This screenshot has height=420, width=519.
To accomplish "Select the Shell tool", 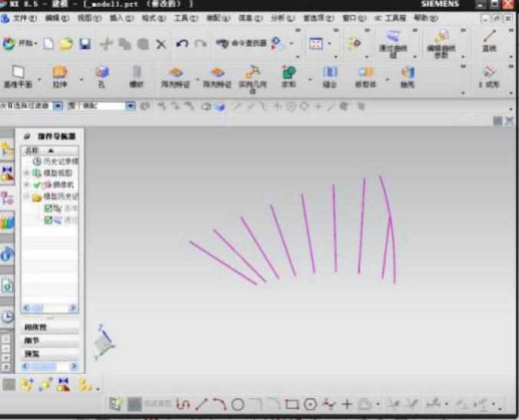I will click(x=408, y=77).
